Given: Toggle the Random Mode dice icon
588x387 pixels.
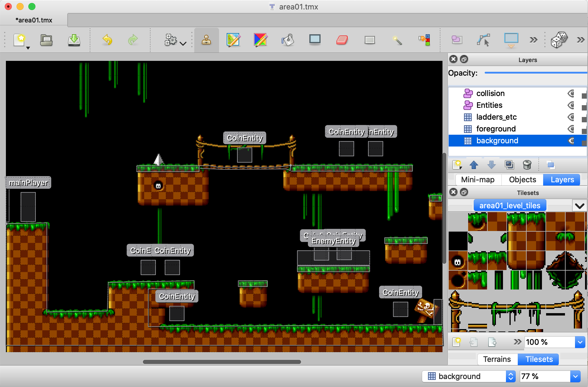Looking at the screenshot, I should [559, 40].
